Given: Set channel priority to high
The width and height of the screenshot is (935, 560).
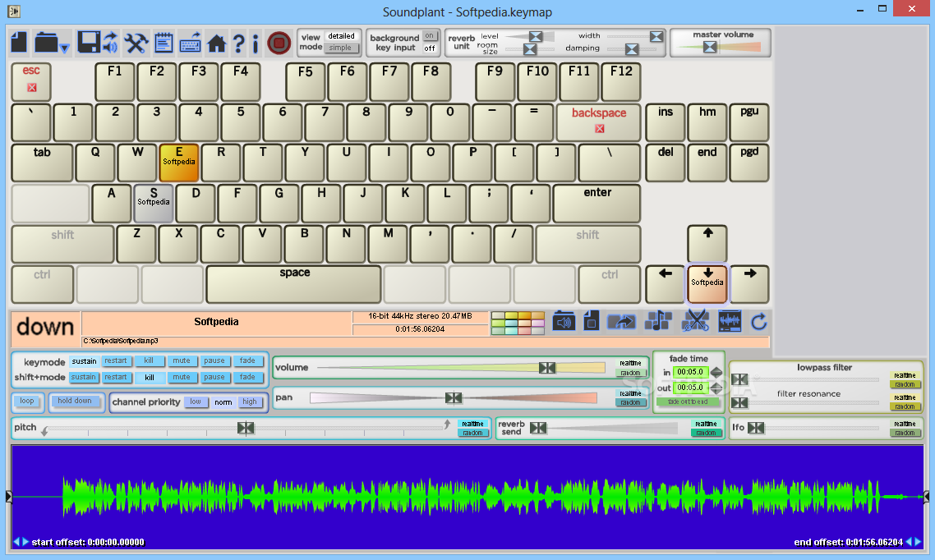Looking at the screenshot, I should [249, 402].
